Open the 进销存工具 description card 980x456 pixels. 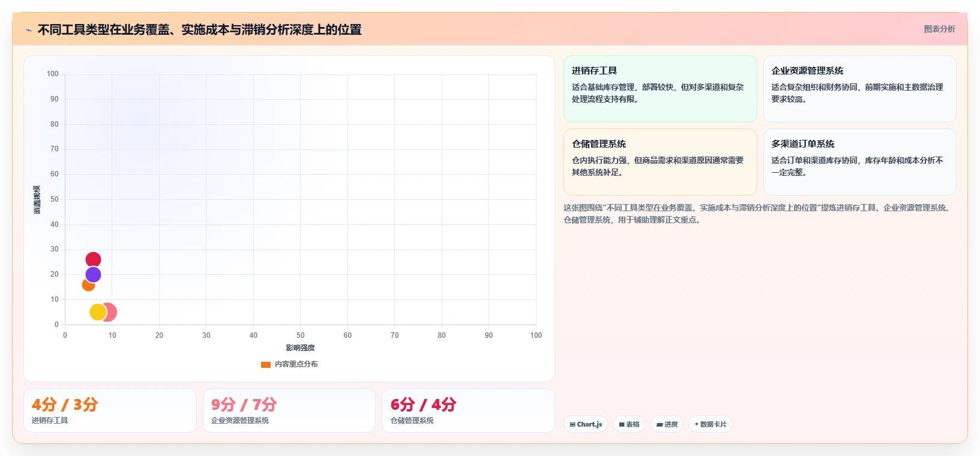click(660, 89)
